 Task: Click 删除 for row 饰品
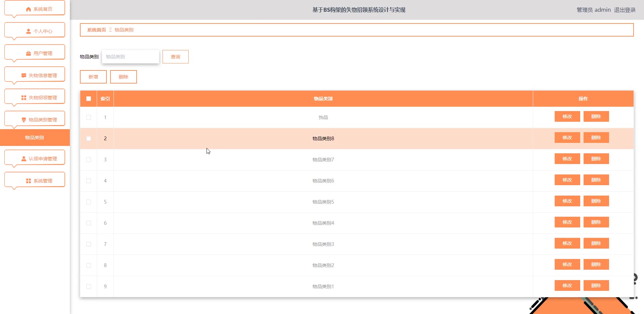[596, 116]
